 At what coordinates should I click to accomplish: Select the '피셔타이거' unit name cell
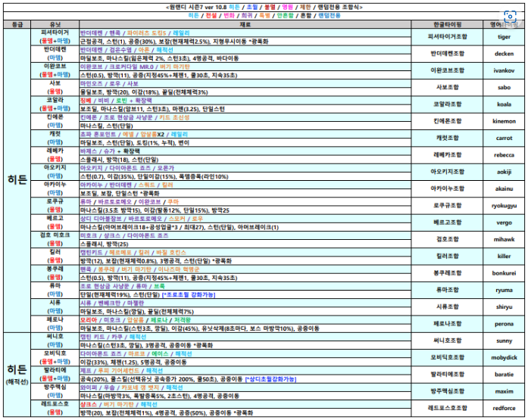coord(55,37)
